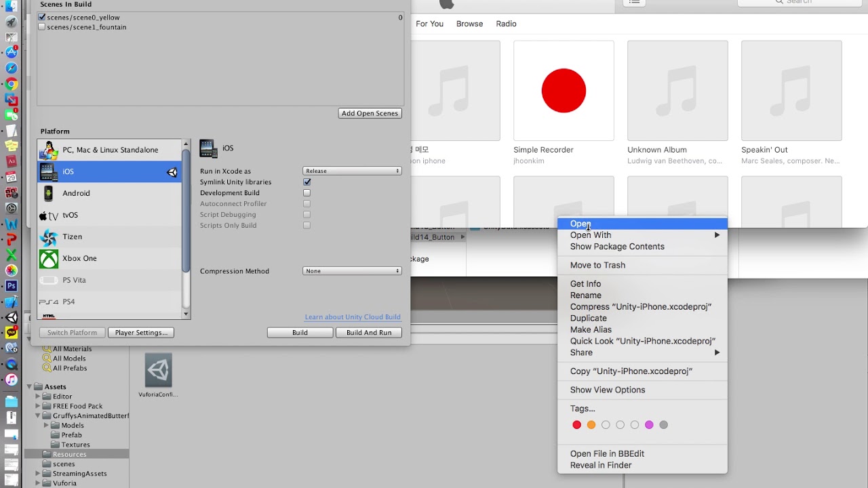Expand the Editor folder

[x=39, y=396]
